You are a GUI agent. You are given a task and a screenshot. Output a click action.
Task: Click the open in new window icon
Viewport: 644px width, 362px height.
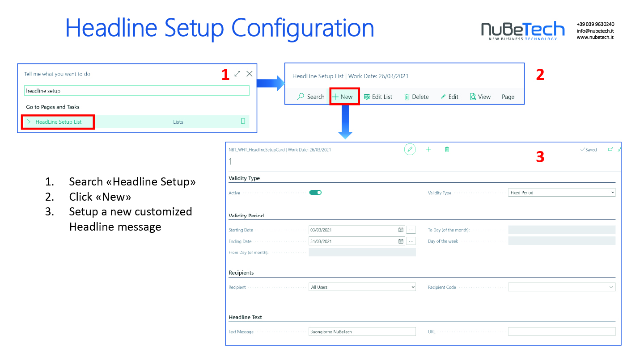click(x=610, y=149)
